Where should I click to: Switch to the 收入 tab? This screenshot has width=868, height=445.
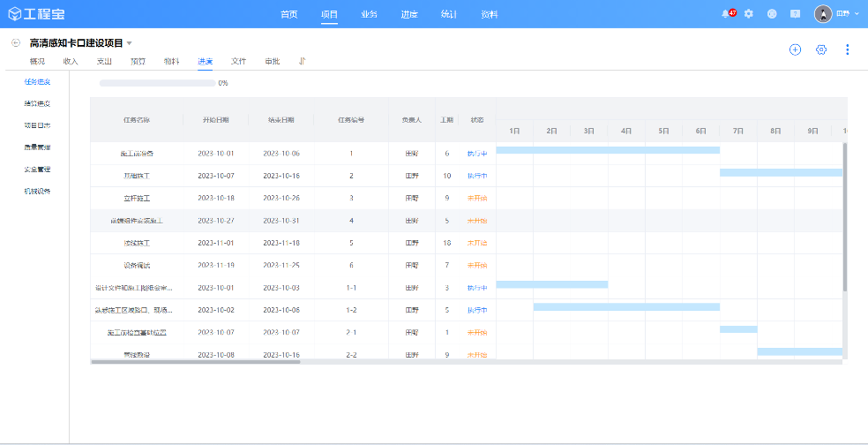(71, 61)
